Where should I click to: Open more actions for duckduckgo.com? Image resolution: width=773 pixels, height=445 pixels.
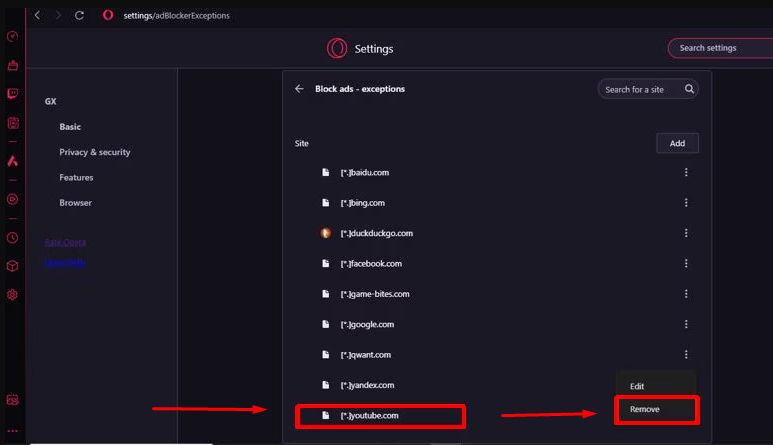click(x=686, y=233)
